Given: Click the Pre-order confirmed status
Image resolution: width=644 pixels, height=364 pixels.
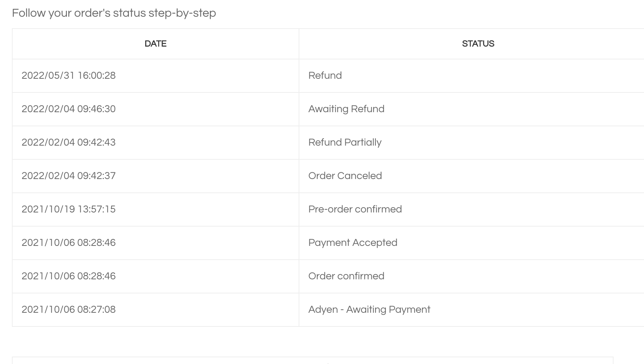Looking at the screenshot, I should pos(355,209).
